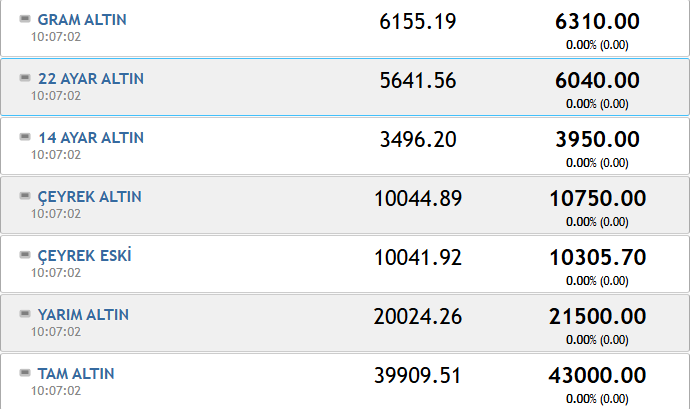The height and width of the screenshot is (409, 690).
Task: Click the 10750.00 çeyrek altın selling price
Action: (597, 199)
